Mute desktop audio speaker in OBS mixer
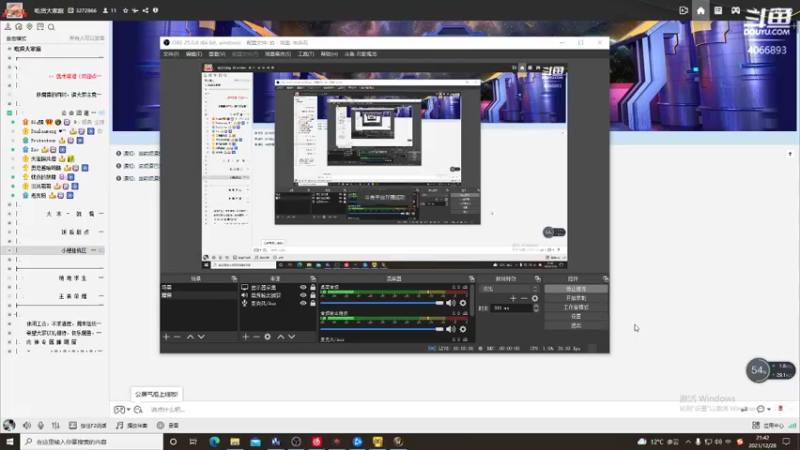This screenshot has width=800, height=450. (451, 303)
